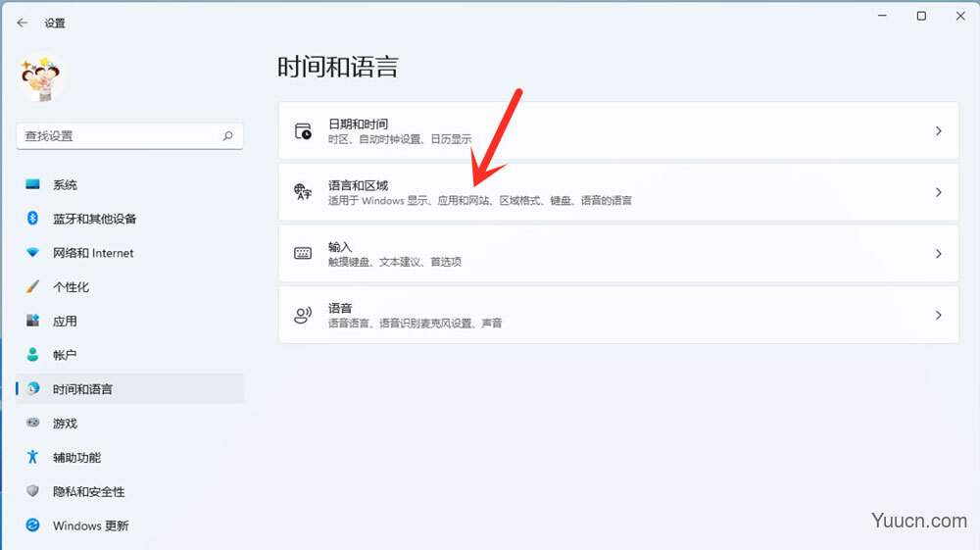Image resolution: width=980 pixels, height=550 pixels.
Task: Focus the 查找设置 search box
Action: pos(129,135)
